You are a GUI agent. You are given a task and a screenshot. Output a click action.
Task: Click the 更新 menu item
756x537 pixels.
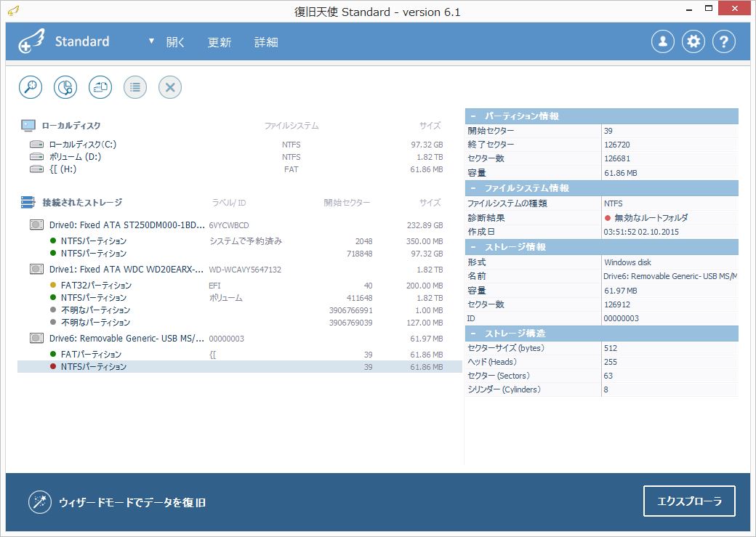tap(220, 42)
